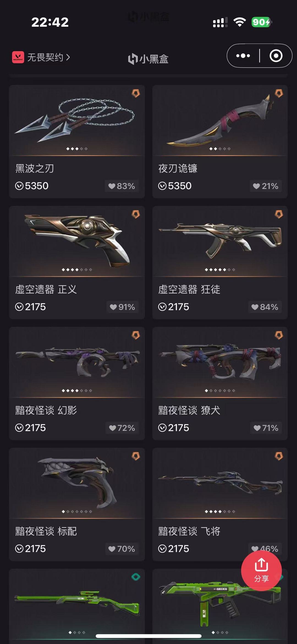
Task: Tap the 72% heart on 黯夜怪谈 幻影
Action: 122,428
